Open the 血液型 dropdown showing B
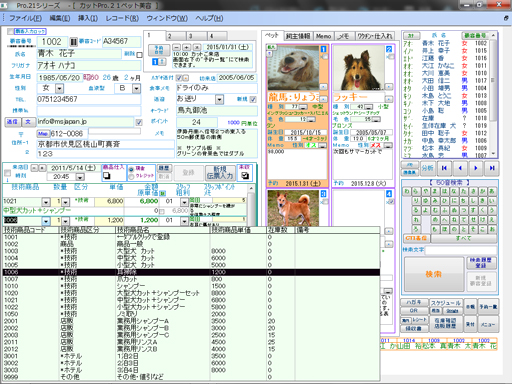The height and width of the screenshot is (384, 512). (x=136, y=88)
